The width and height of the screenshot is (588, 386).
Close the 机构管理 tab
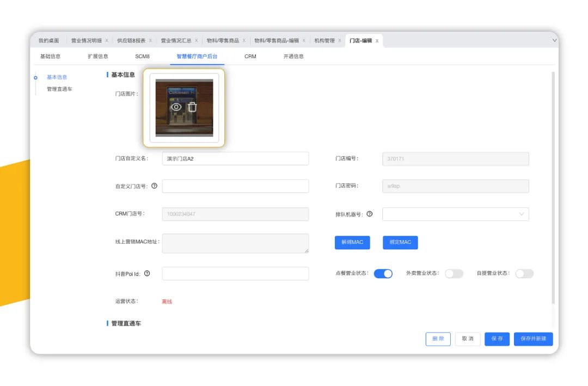[x=339, y=40]
